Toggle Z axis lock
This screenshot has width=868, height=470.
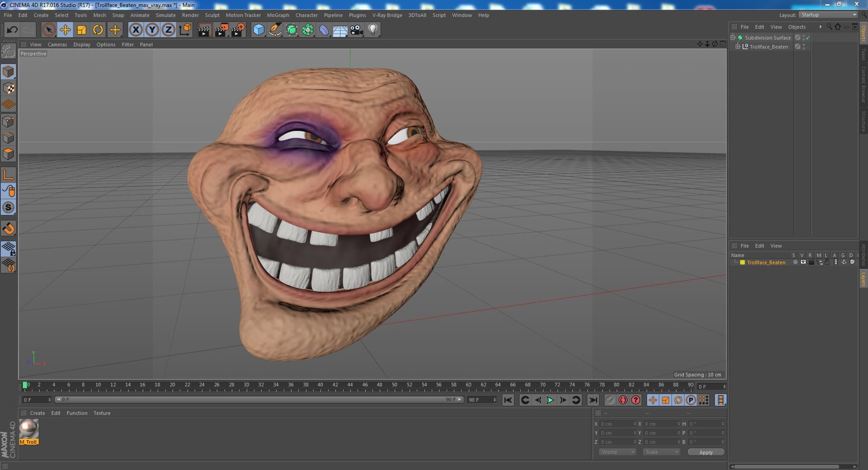[x=169, y=30]
